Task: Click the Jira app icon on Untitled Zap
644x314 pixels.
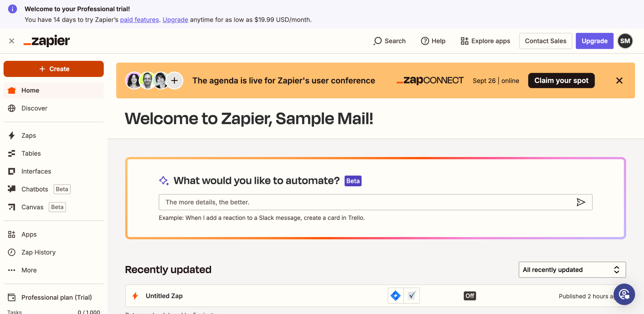Action: (395, 296)
